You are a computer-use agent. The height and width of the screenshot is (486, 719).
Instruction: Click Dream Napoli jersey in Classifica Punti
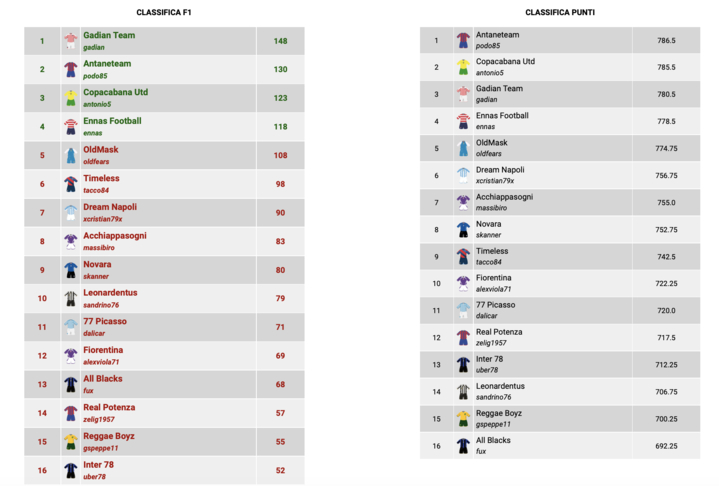[x=463, y=175]
